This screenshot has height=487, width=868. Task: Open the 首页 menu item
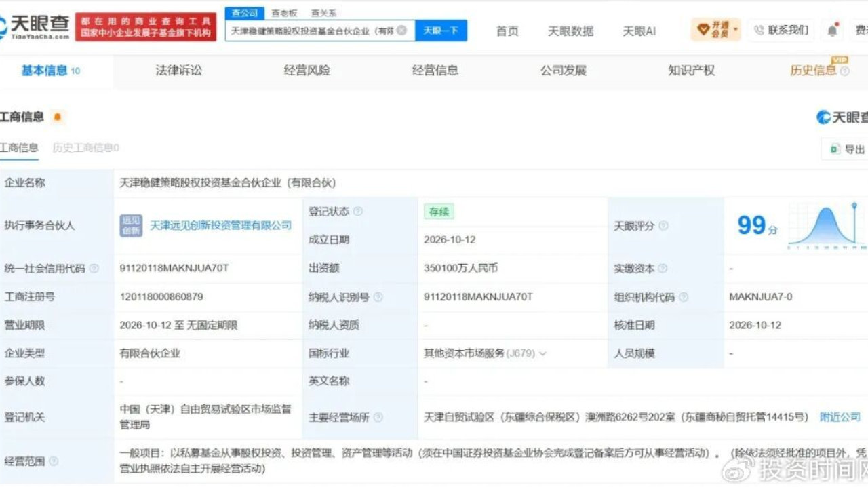pyautogui.click(x=507, y=31)
